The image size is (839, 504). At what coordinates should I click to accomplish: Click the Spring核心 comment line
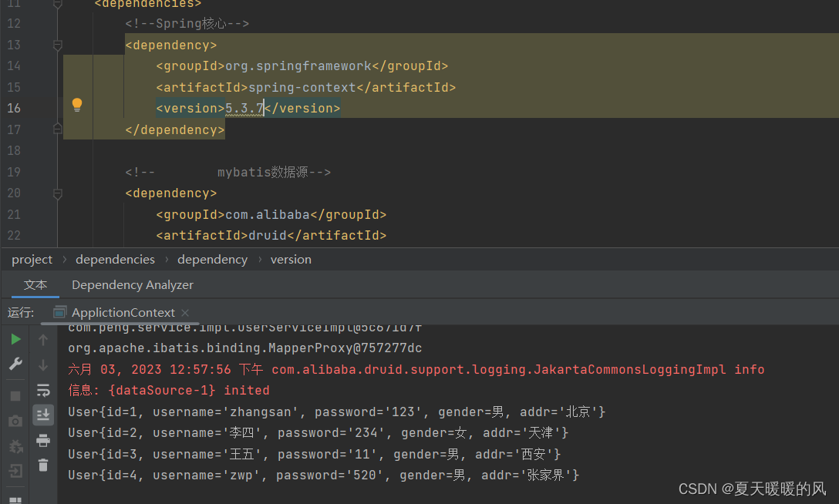click(x=187, y=24)
